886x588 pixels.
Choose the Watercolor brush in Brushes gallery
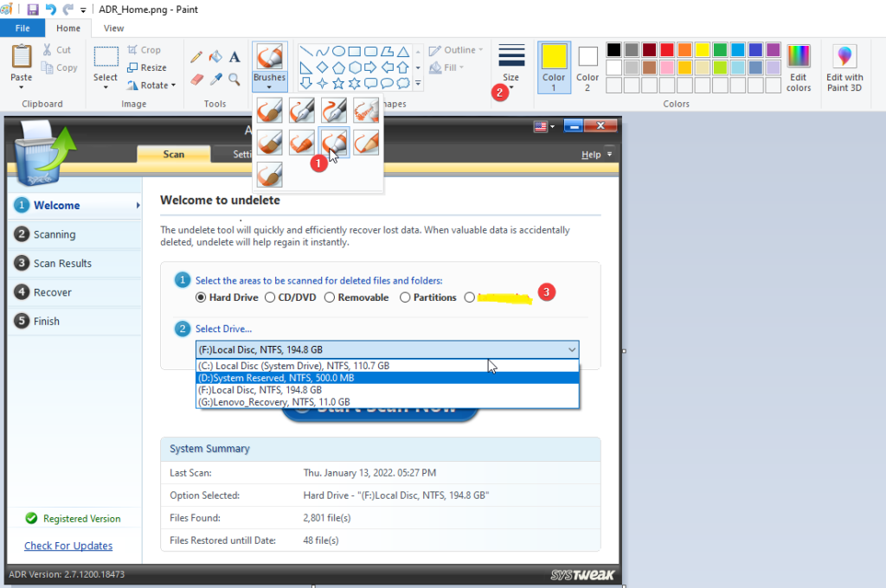tap(270, 175)
